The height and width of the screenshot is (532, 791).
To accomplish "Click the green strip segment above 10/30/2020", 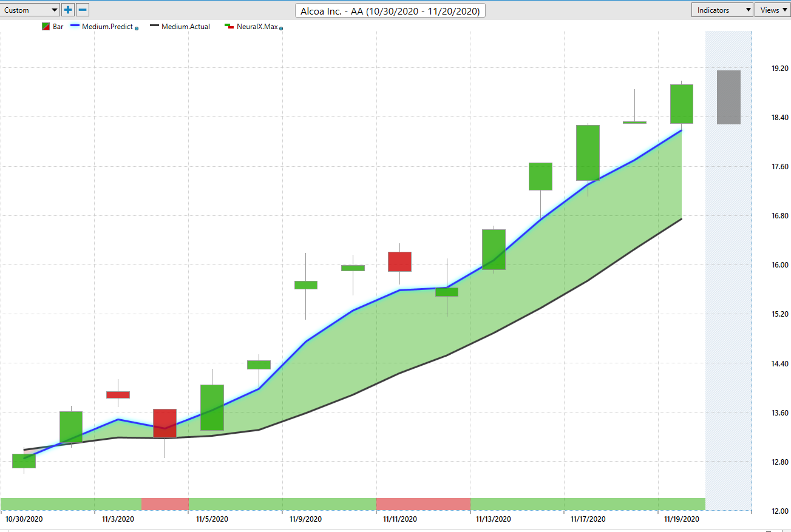I will click(x=71, y=503).
